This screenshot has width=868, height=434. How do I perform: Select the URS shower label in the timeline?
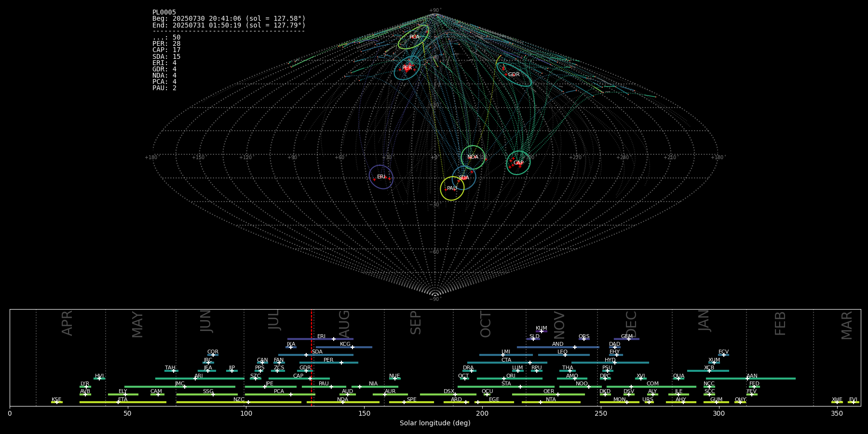[648, 400]
